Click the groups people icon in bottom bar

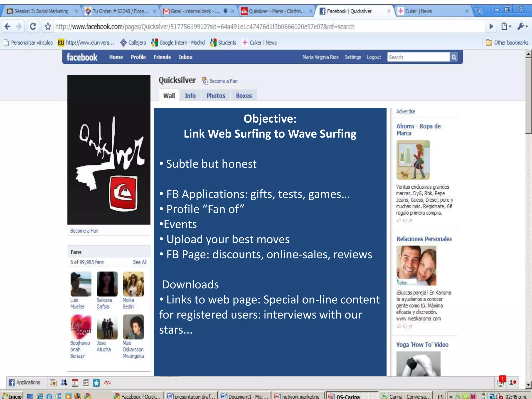(64, 382)
